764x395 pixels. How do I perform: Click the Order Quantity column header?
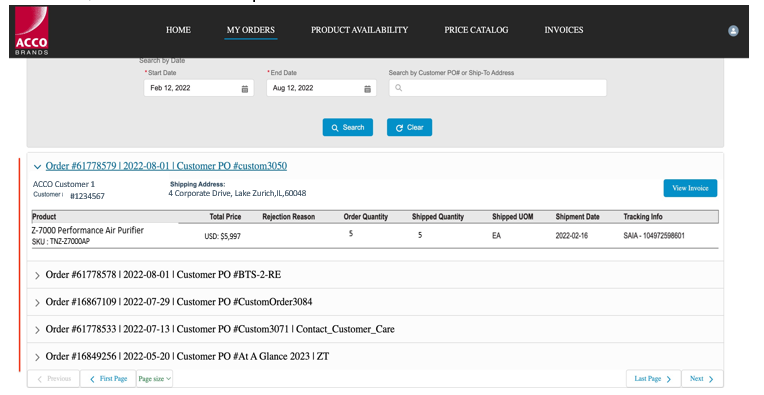[365, 217]
